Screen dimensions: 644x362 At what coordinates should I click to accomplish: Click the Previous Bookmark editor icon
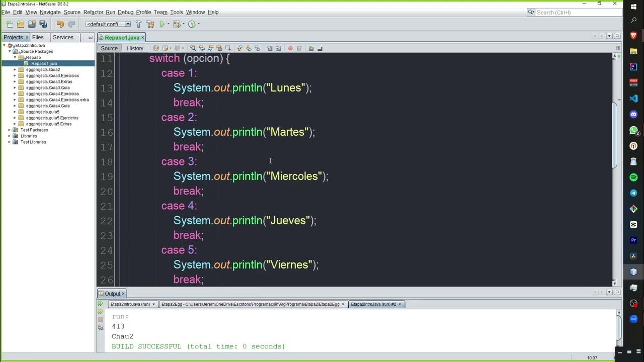[x=239, y=48]
